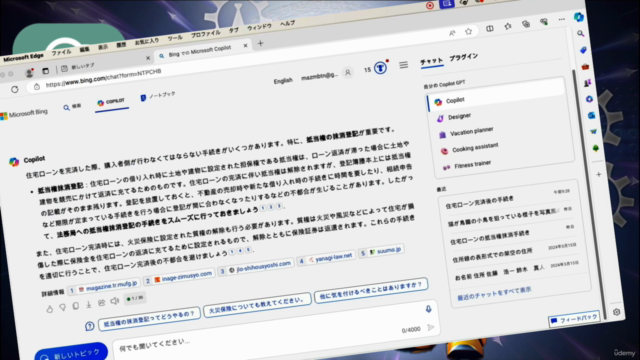
Task: Open the sidebar Tools briefcase icon
Action: pos(585,66)
